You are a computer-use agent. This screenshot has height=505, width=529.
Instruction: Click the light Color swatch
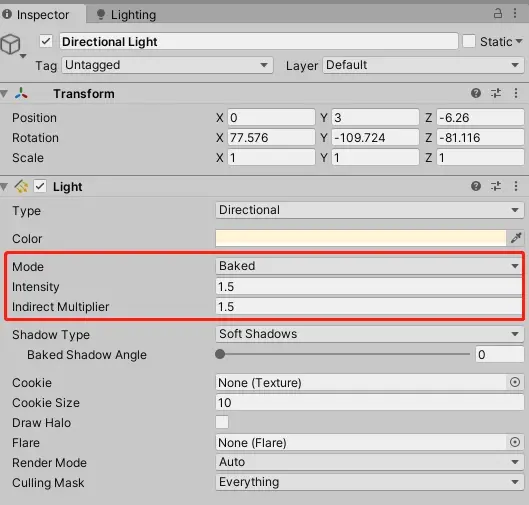pos(361,238)
